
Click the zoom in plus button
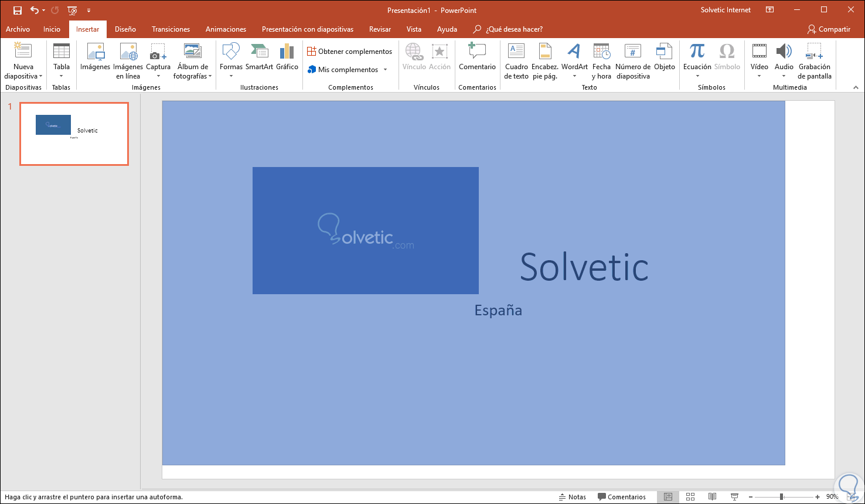pyautogui.click(x=818, y=497)
